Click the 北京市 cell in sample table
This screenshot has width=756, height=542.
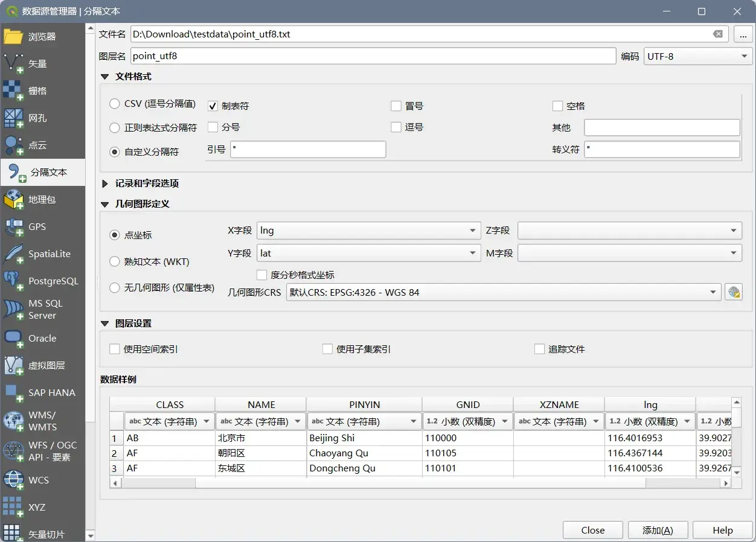(261, 438)
